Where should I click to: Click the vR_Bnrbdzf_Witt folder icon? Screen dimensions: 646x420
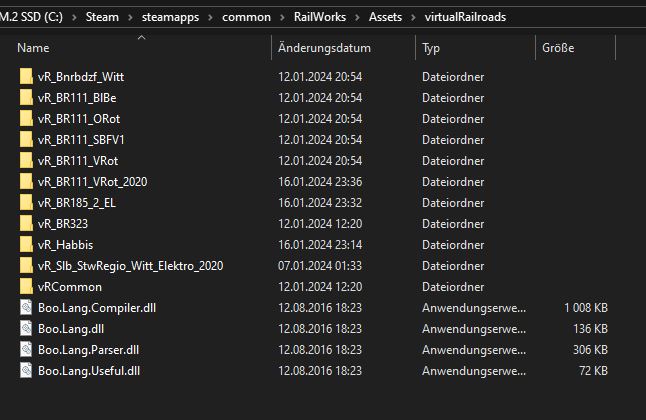26,77
